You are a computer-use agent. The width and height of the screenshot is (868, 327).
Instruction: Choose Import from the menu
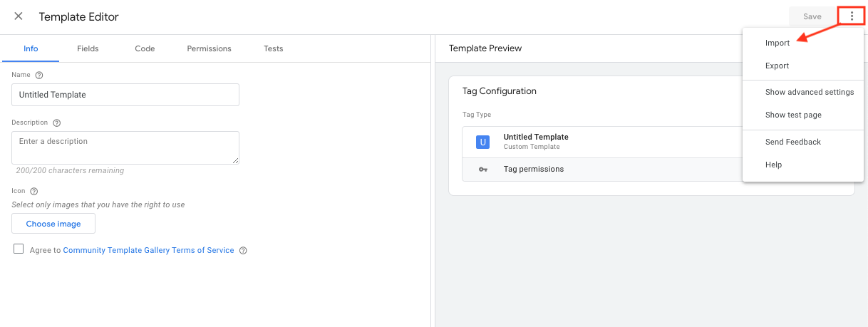777,43
